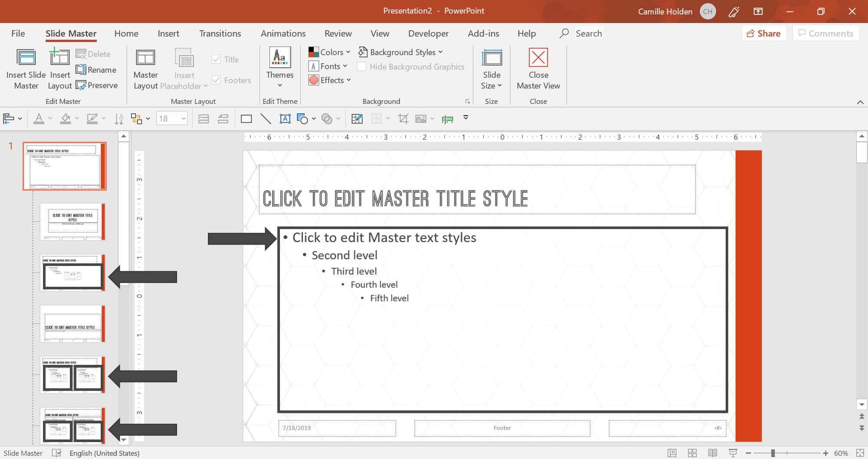Toggle the Footers checkbox
Viewport: 868px width, 459px height.
point(216,80)
